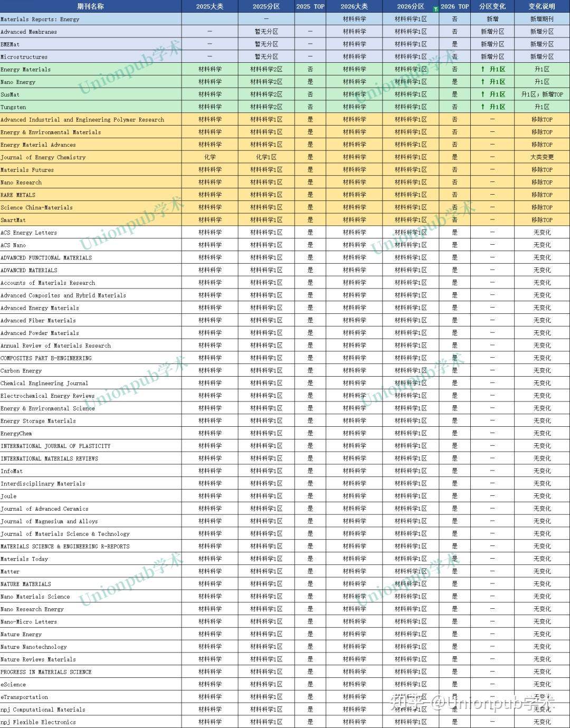570x728 pixels.
Task: Click the ACS Energy Letters cell
Action: point(91,233)
